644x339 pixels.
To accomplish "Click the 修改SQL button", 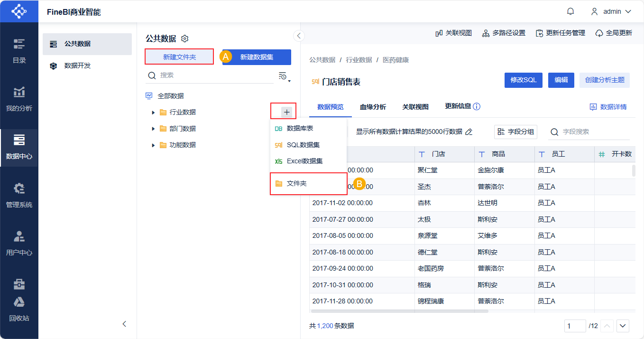I will click(523, 80).
